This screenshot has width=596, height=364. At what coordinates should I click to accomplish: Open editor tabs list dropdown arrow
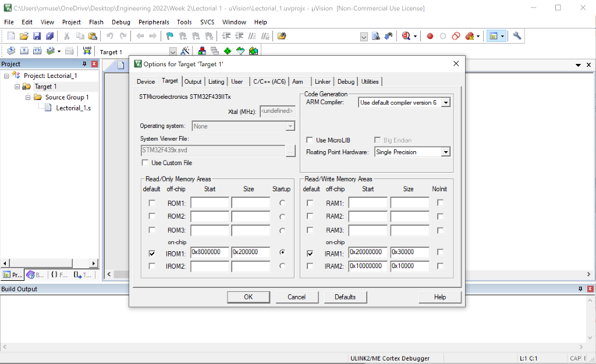[578, 65]
